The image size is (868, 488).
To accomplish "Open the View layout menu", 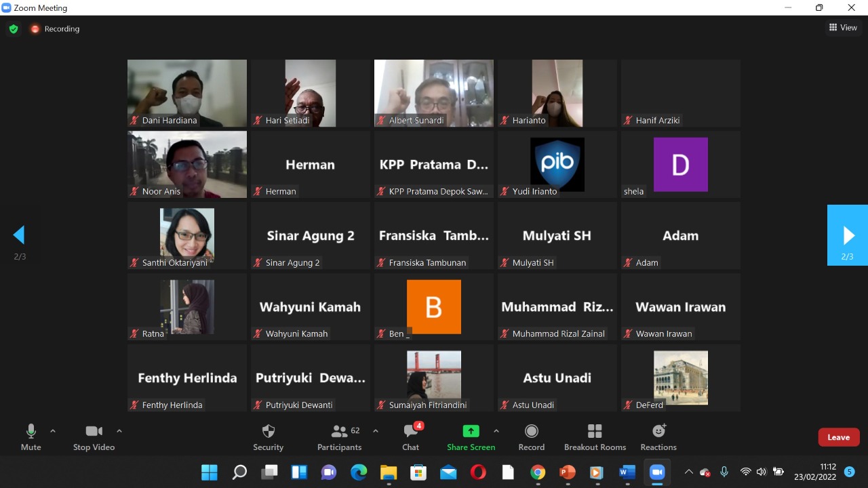I will pyautogui.click(x=843, y=28).
